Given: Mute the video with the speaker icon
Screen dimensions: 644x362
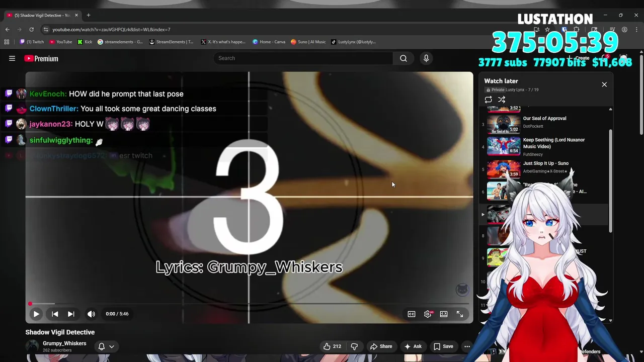Looking at the screenshot, I should click(x=91, y=314).
